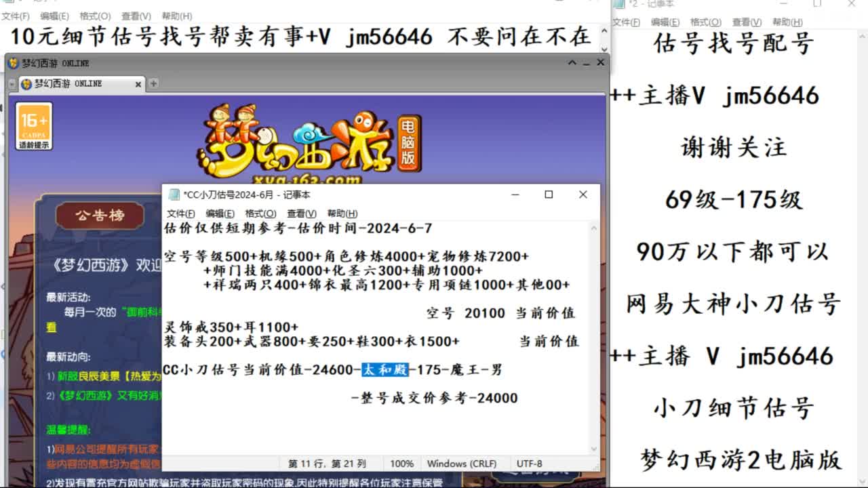The height and width of the screenshot is (488, 868).
Task: Open 格式(O) menu in top-left Notepad window
Action: 95,16
